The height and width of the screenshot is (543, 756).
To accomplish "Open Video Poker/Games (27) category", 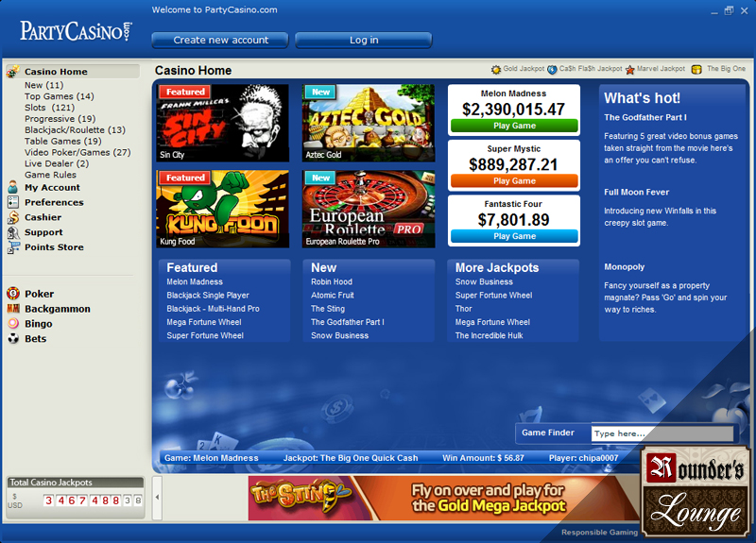I will pyautogui.click(x=77, y=152).
